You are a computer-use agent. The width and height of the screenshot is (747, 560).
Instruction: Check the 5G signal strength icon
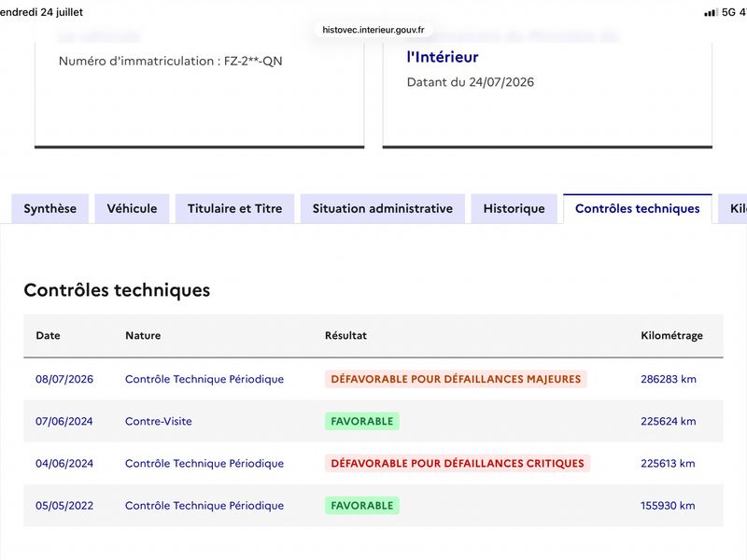tap(711, 12)
